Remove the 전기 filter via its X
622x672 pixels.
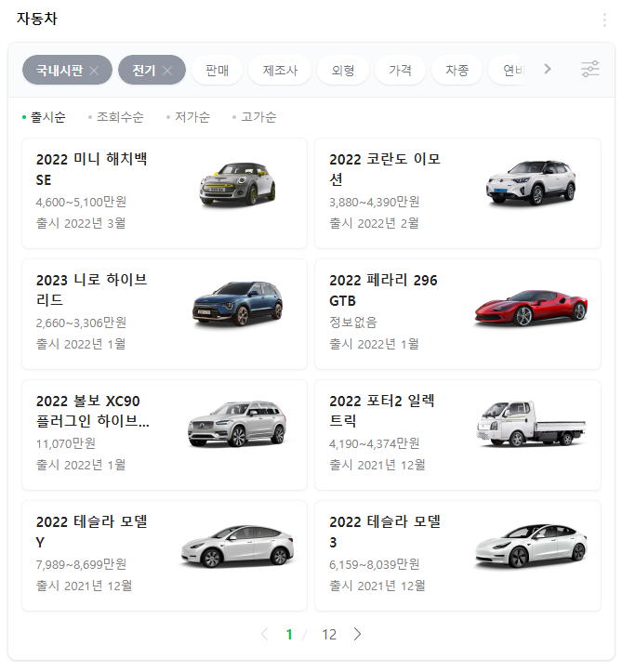(x=167, y=71)
